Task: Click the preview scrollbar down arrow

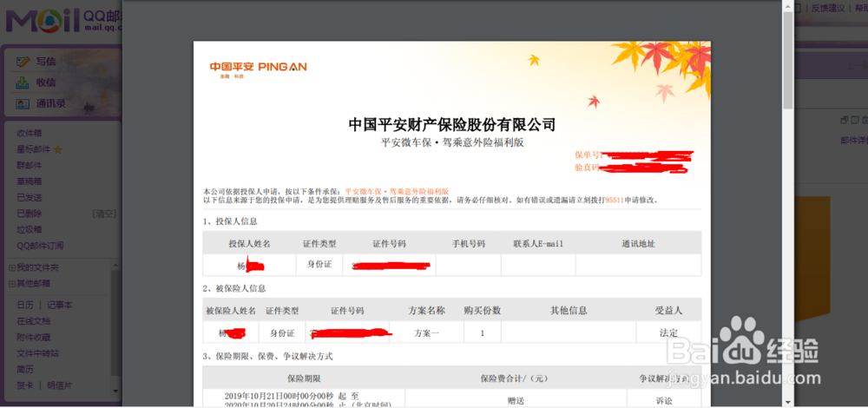Action: coord(788,403)
